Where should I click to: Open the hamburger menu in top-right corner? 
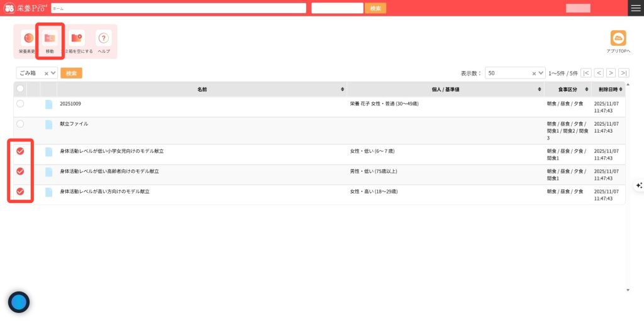636,8
